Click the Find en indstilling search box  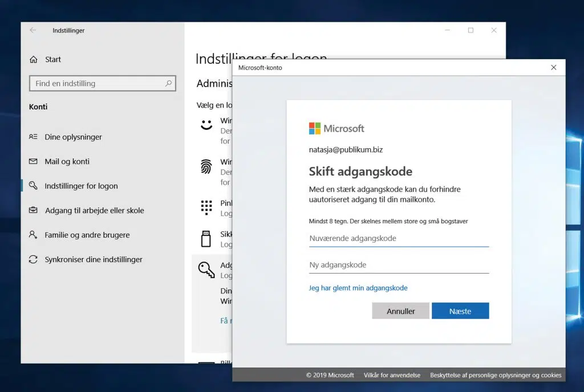click(x=103, y=83)
